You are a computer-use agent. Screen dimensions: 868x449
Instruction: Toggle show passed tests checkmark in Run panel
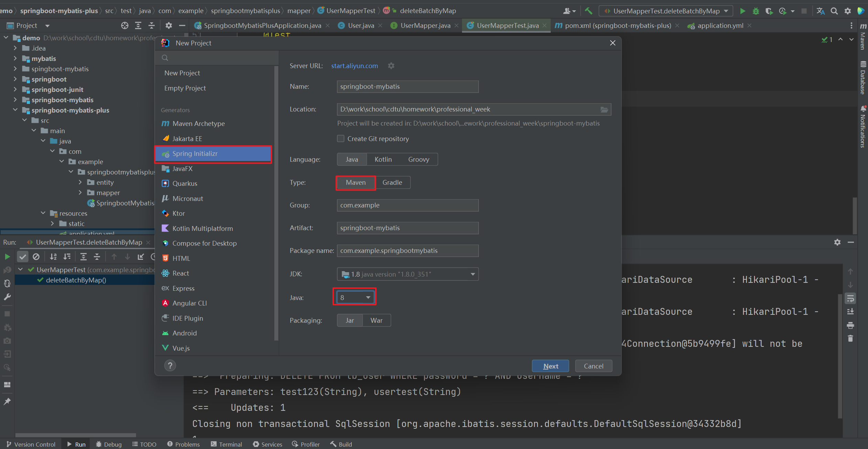[x=23, y=257]
